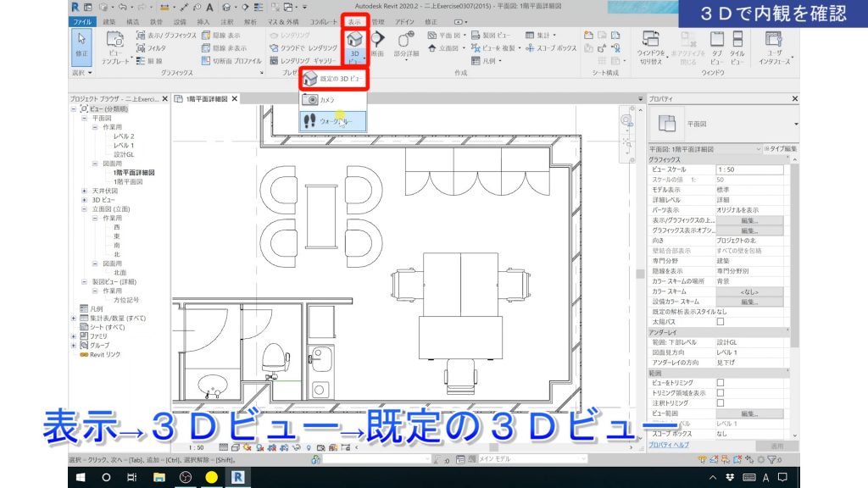This screenshot has width=868, height=488.
Task: Open Revit from the Windows taskbar
Action: tap(239, 476)
